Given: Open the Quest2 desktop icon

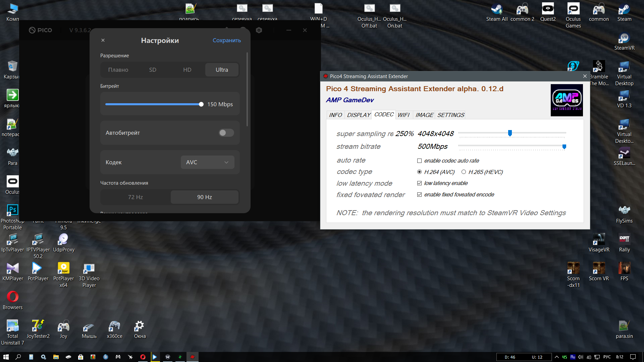Looking at the screenshot, I should [548, 12].
